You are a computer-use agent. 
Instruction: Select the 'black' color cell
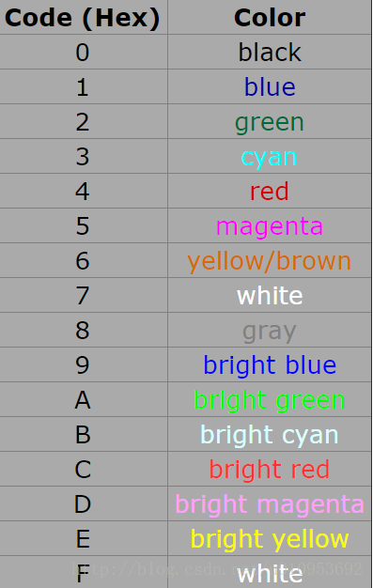(270, 52)
